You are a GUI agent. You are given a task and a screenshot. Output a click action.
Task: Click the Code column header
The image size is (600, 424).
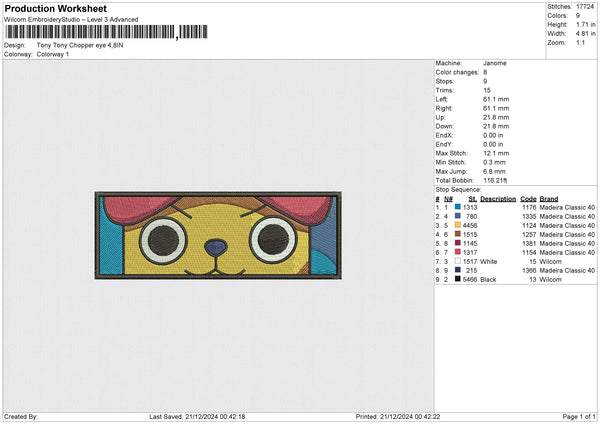(528, 198)
